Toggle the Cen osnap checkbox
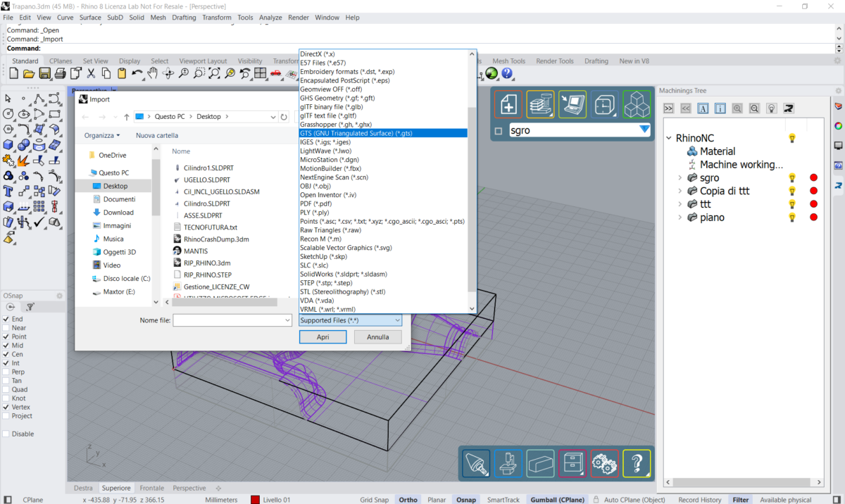Image resolution: width=845 pixels, height=504 pixels. (x=6, y=354)
